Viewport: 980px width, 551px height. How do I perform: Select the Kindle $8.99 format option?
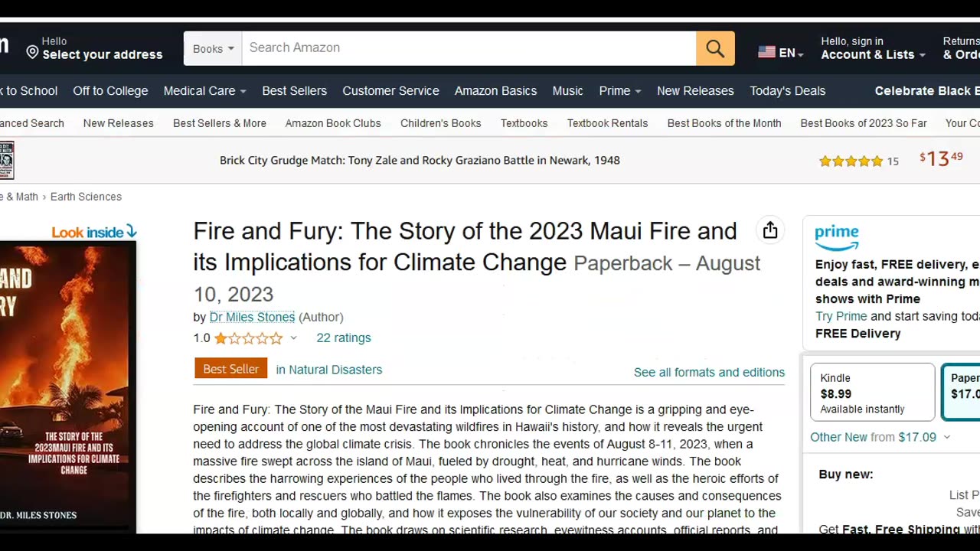point(873,393)
